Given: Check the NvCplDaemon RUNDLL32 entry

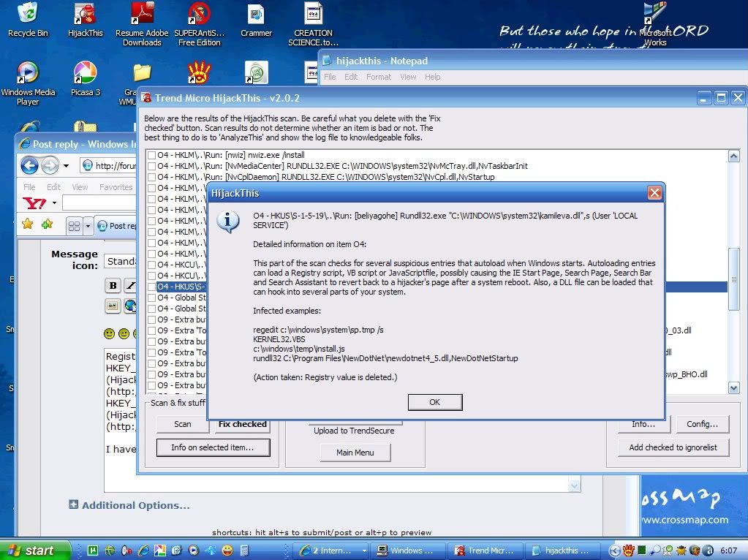Looking at the screenshot, I should (151, 177).
